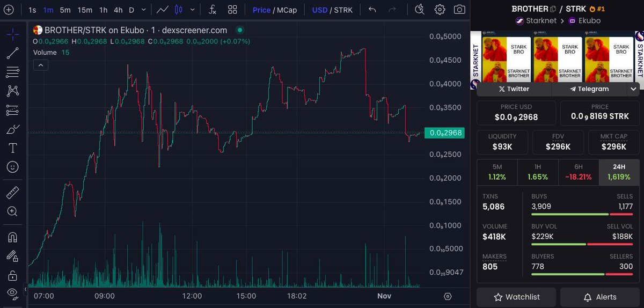Toggle lock all drawings padlock
Screen dimensions: 644x308
(x=13, y=275)
